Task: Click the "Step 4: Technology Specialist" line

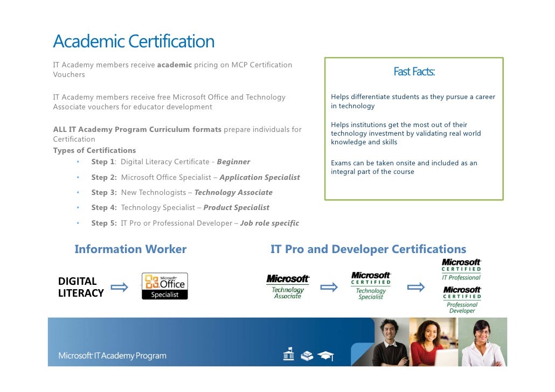Action: tap(180, 208)
